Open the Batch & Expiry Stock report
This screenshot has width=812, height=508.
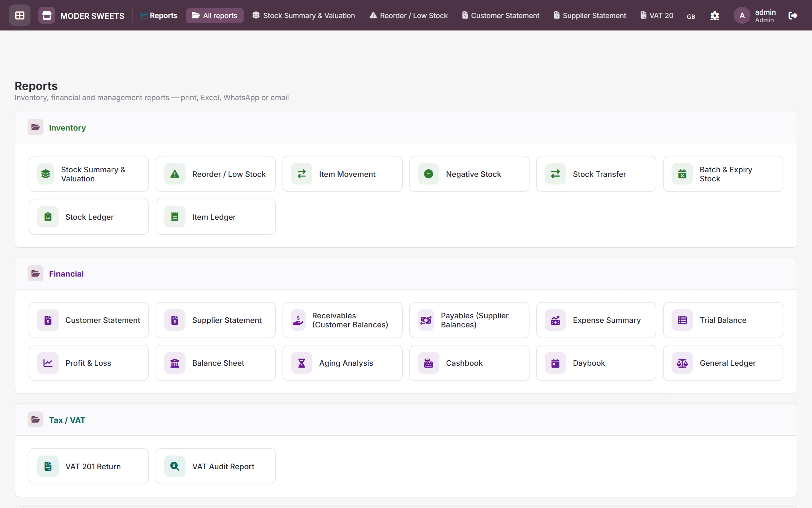[723, 174]
